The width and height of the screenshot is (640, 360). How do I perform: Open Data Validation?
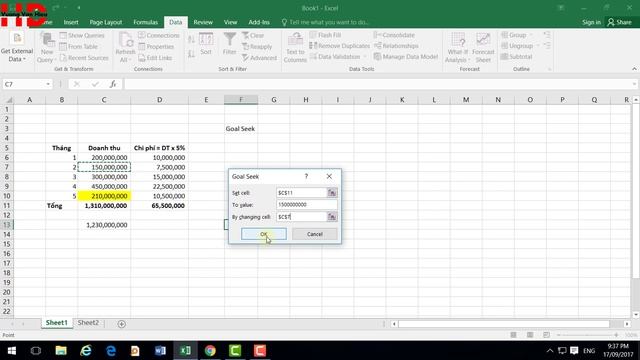click(x=335, y=57)
